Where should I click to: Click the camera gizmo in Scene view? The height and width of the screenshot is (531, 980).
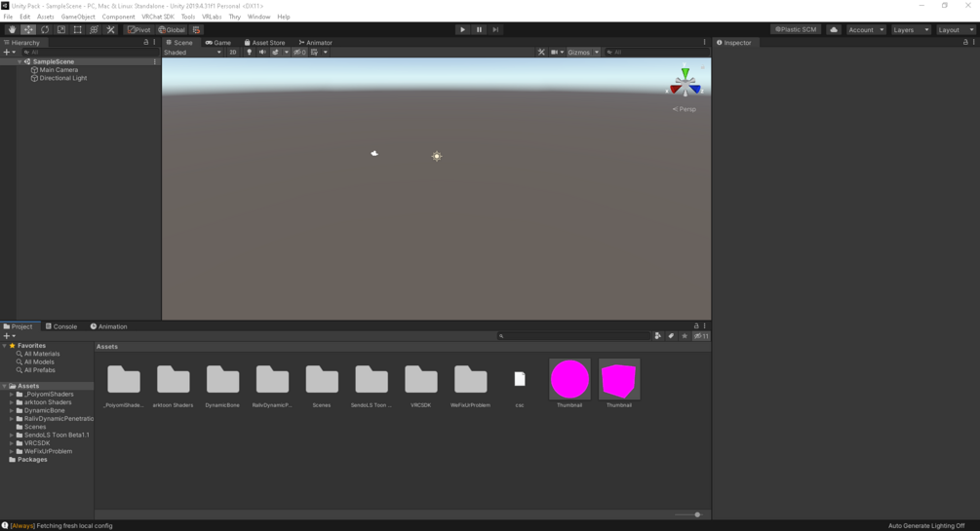pos(374,153)
